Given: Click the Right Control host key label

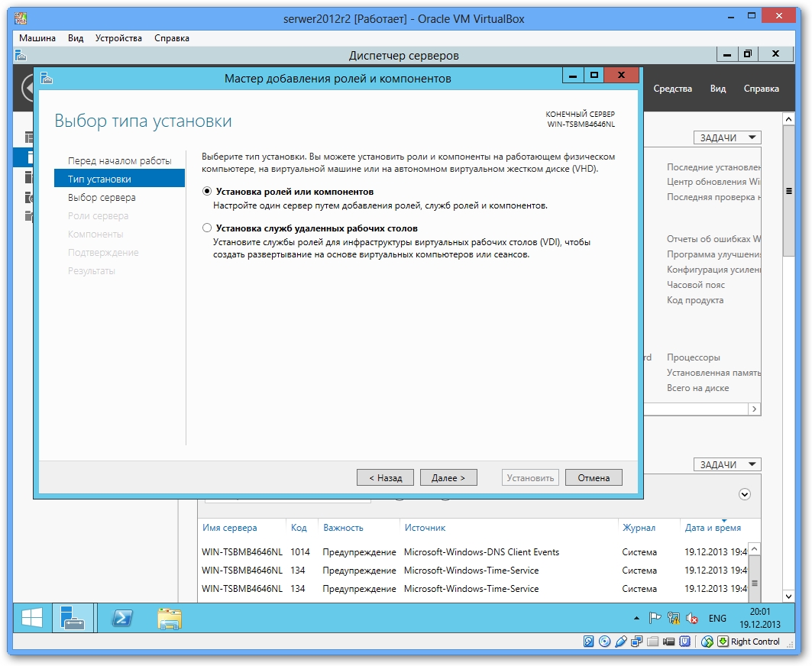Looking at the screenshot, I should click(755, 642).
